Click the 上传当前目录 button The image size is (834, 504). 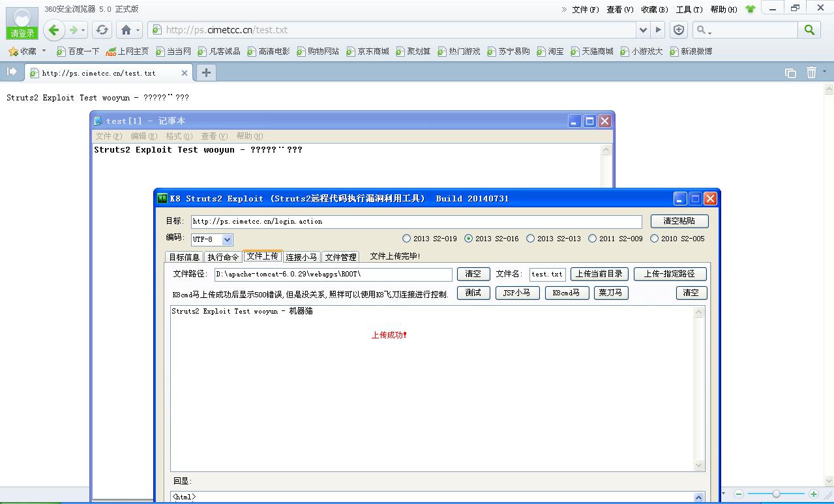pyautogui.click(x=599, y=274)
